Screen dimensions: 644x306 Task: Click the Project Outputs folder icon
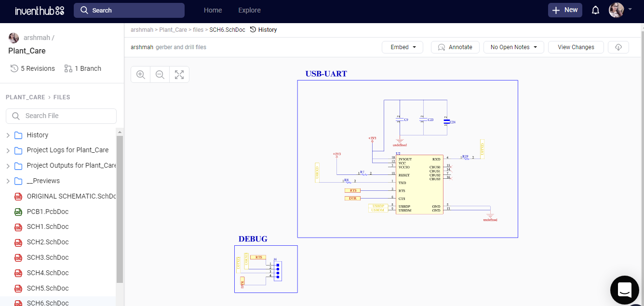[x=18, y=166]
